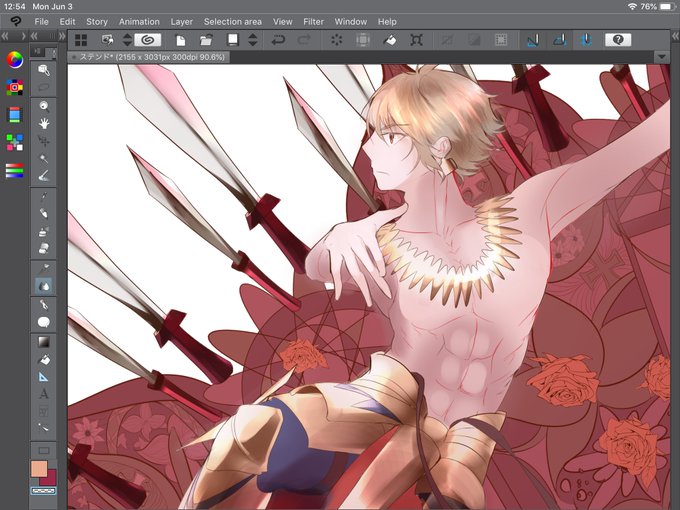The width and height of the screenshot is (680, 510).
Task: Select the Correct line tool
Action: 44,428
